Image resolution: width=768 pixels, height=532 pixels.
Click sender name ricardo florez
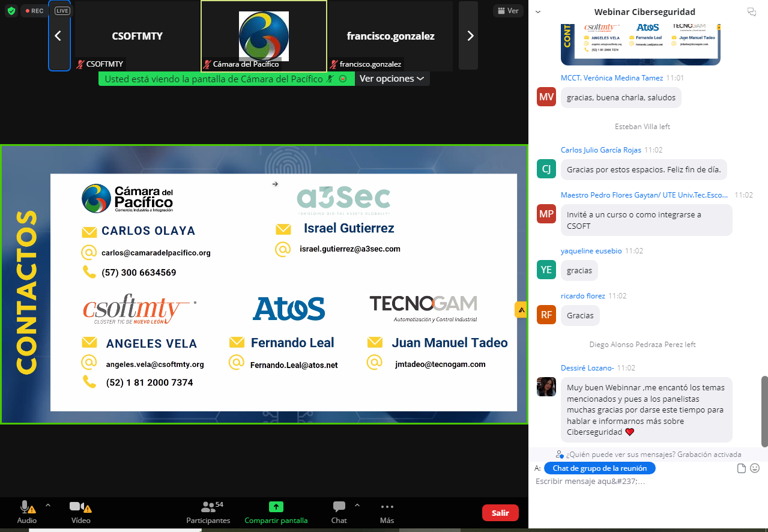[582, 296]
